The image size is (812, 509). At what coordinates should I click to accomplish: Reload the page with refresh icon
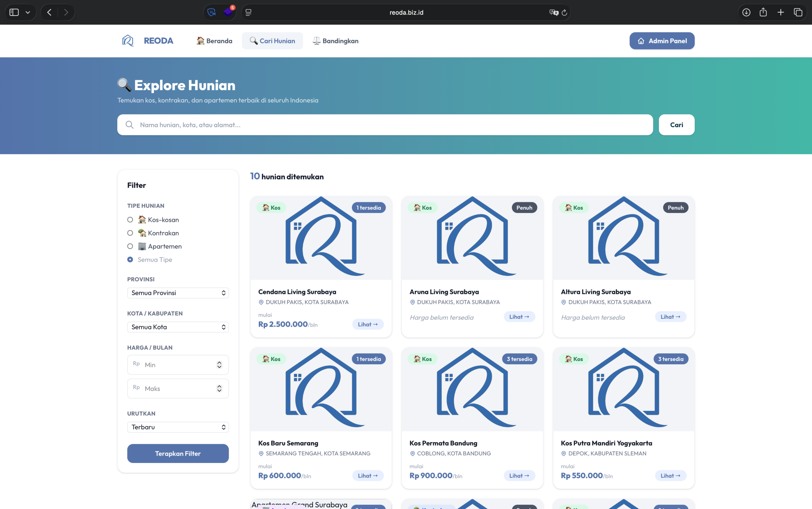[x=564, y=12]
